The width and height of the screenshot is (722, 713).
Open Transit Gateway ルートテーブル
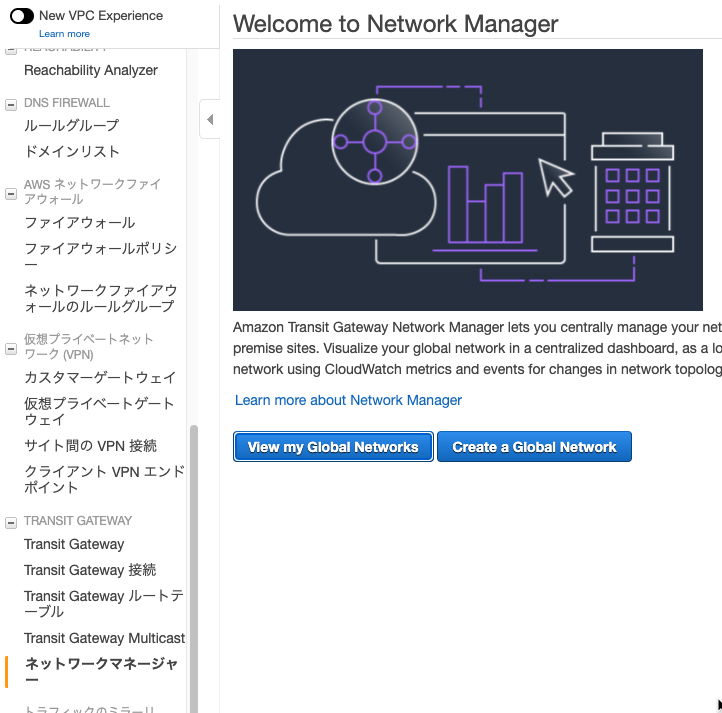coord(104,603)
